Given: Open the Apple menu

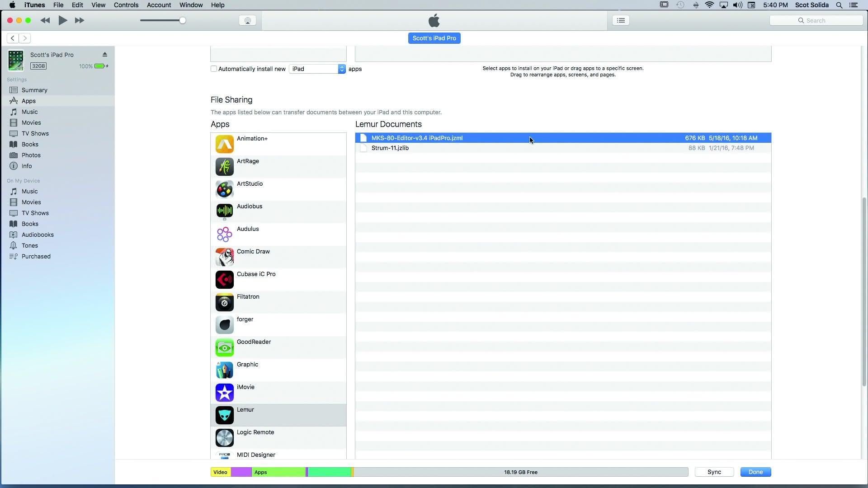Looking at the screenshot, I should [12, 5].
